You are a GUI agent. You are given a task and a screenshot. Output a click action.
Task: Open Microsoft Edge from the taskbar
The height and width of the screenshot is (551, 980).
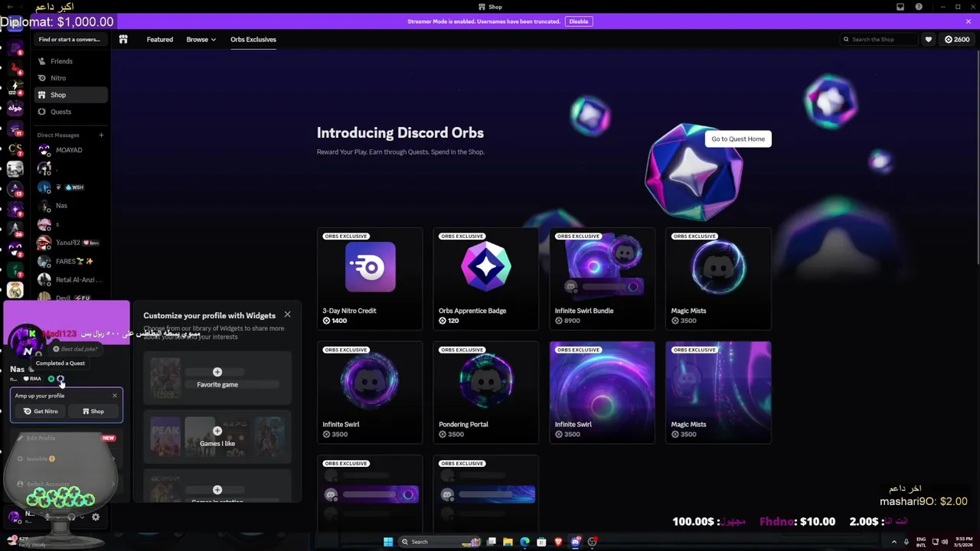[524, 542]
